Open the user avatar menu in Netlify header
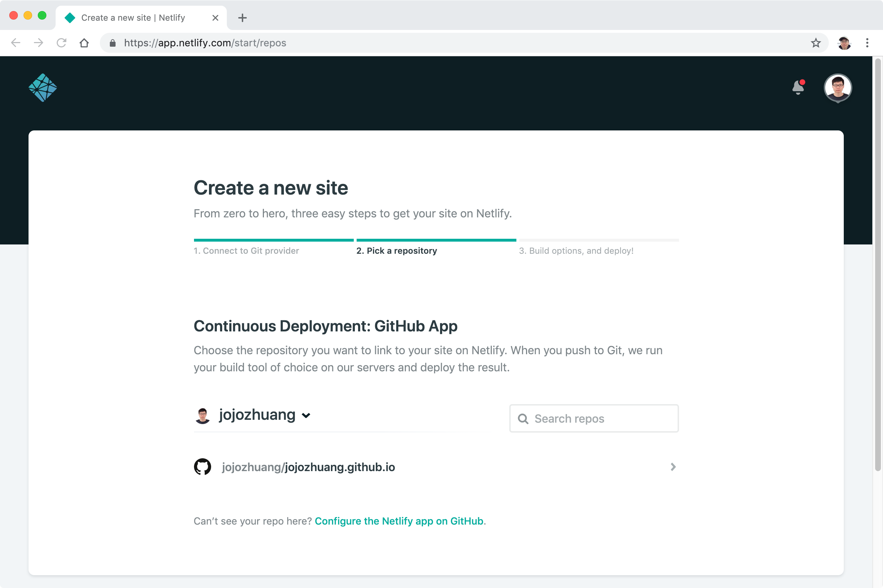Screen dimensions: 883x588 click(838, 88)
